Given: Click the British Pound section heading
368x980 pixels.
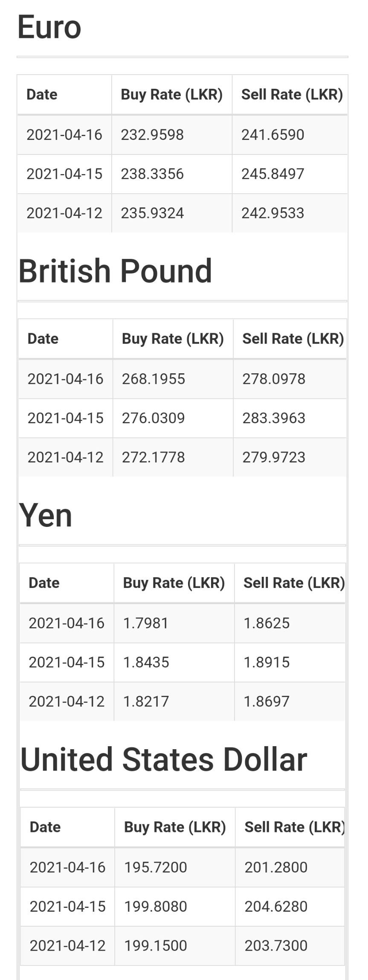Looking at the screenshot, I should click(115, 271).
